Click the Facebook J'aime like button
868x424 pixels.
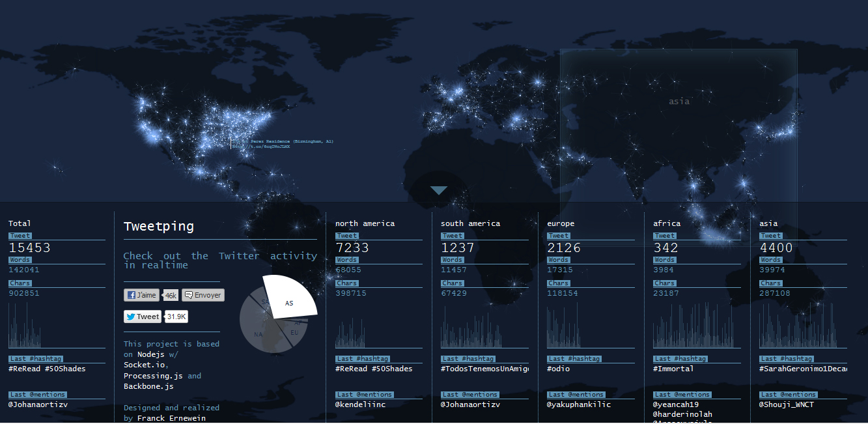pyautogui.click(x=142, y=295)
